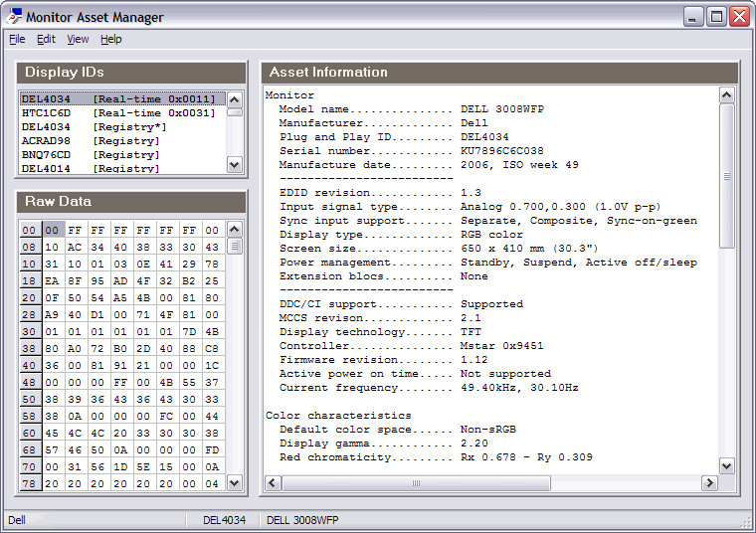Click byte FC in row 58

click(x=166, y=416)
